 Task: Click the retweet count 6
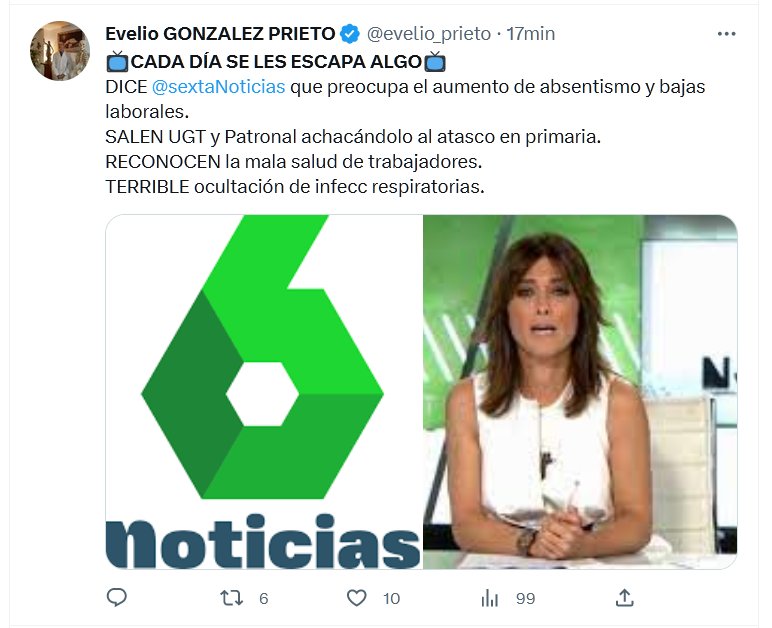click(x=263, y=598)
